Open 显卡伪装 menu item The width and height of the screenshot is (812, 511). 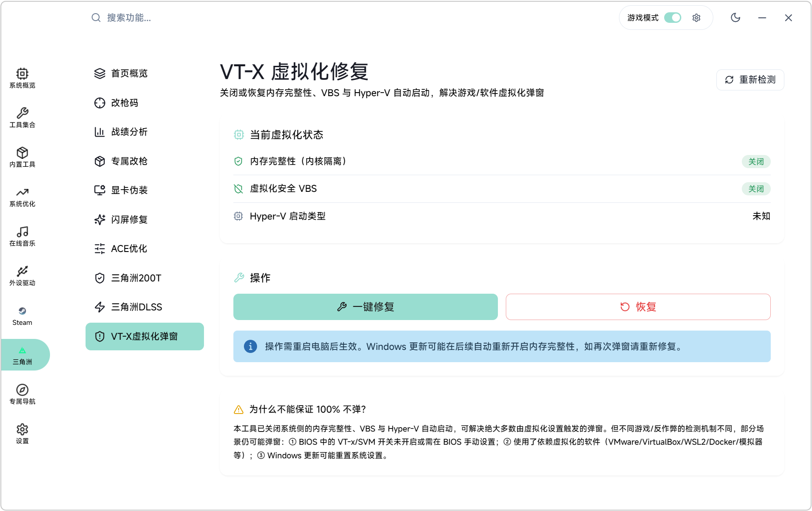(x=145, y=190)
